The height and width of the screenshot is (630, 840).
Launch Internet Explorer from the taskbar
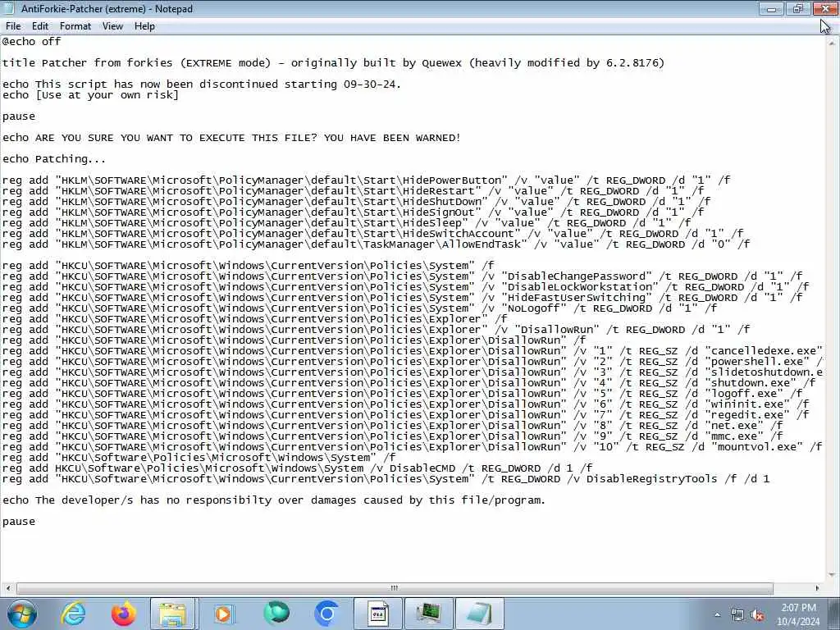[73, 614]
